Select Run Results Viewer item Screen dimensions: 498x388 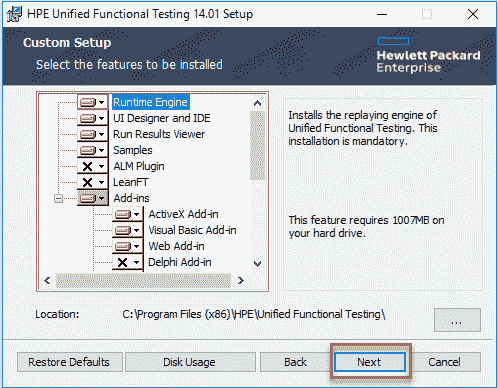pos(159,134)
